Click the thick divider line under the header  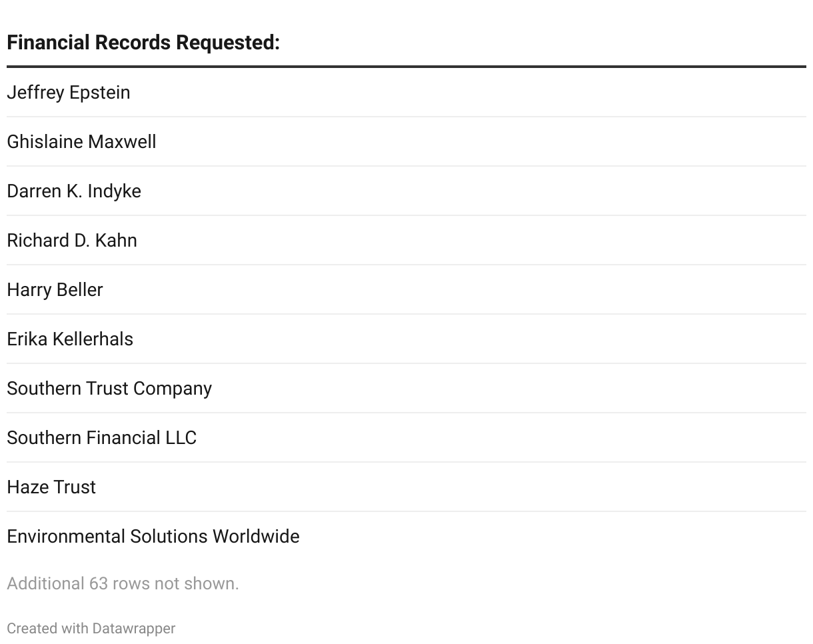point(406,67)
